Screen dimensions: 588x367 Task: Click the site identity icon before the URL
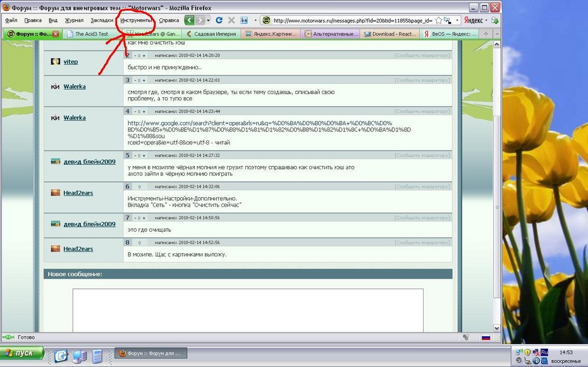266,20
